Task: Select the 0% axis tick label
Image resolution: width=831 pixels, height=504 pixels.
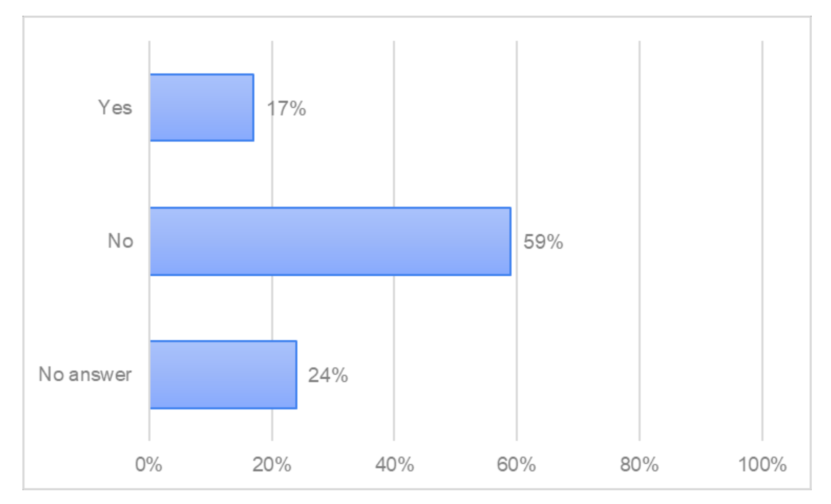Action: [148, 465]
